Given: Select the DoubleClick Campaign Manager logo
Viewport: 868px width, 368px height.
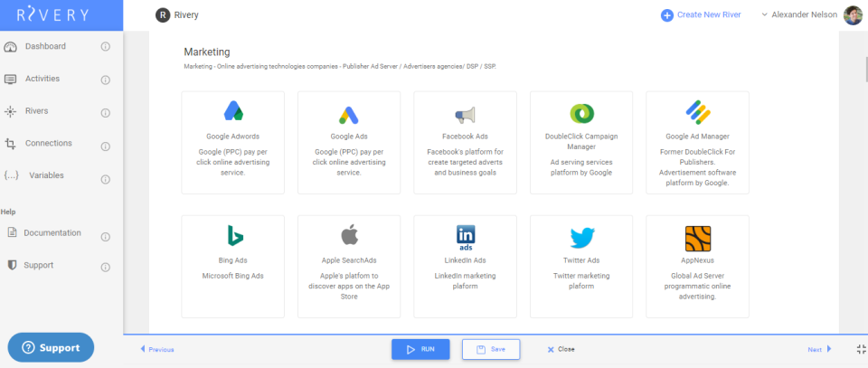Looking at the screenshot, I should 581,113.
